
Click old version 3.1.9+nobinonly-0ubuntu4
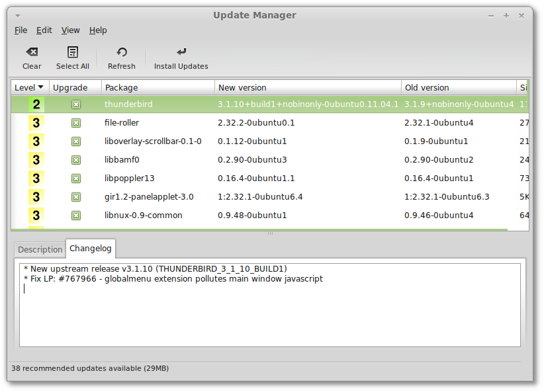click(459, 104)
